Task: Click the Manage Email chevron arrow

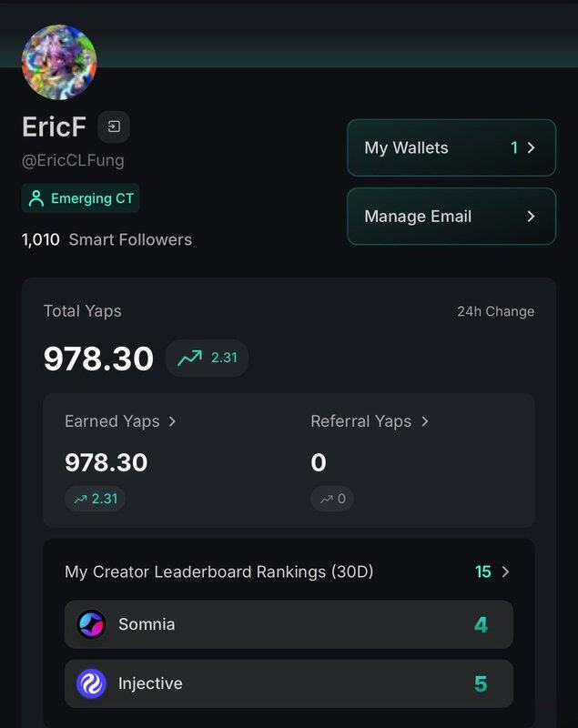Action: point(532,217)
